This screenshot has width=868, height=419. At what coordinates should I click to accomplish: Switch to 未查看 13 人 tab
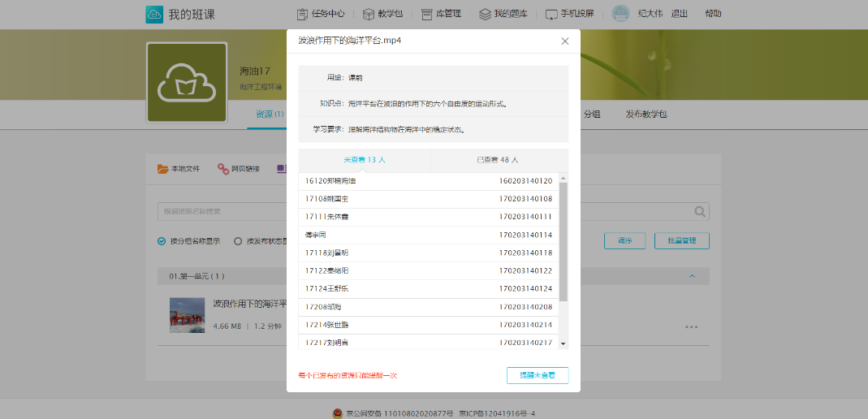pos(364,160)
